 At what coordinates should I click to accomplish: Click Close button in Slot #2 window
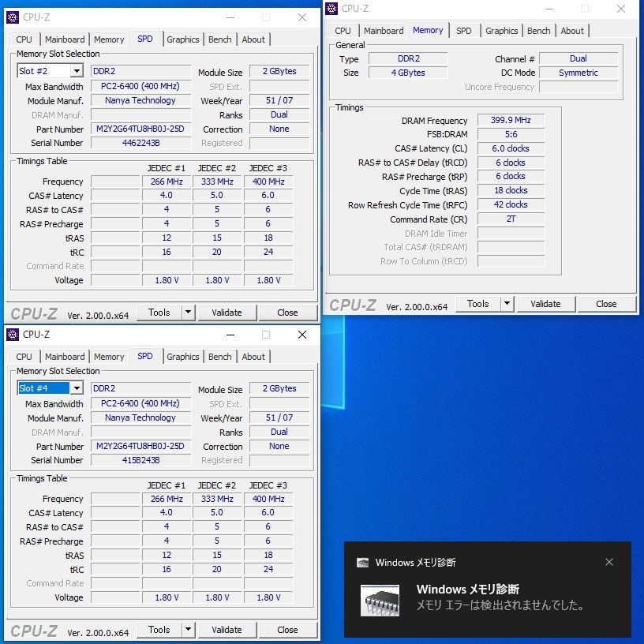287,313
